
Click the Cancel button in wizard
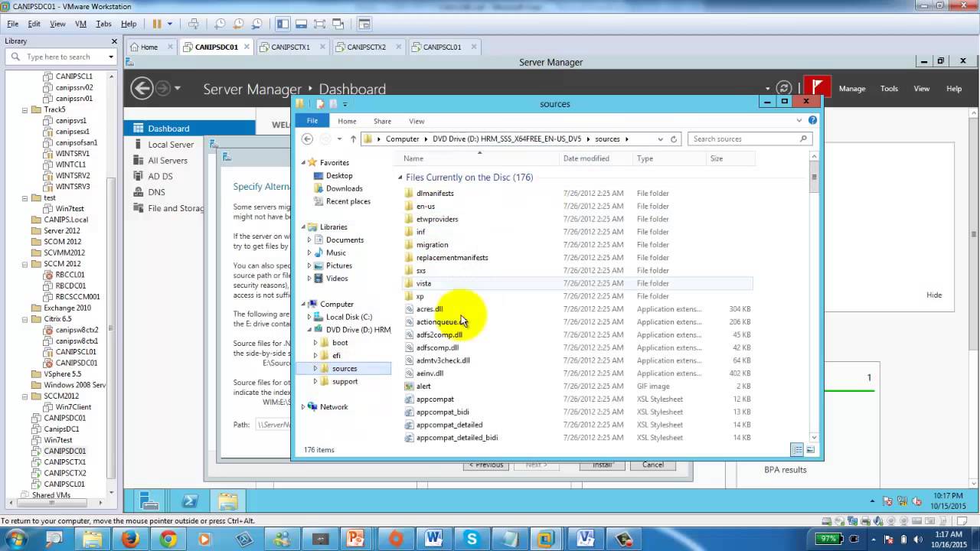[653, 465]
